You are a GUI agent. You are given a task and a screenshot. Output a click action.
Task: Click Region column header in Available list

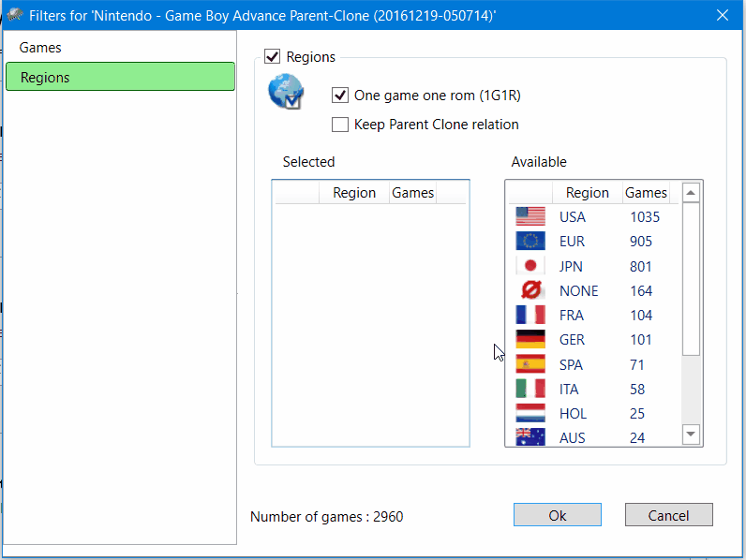pos(588,193)
